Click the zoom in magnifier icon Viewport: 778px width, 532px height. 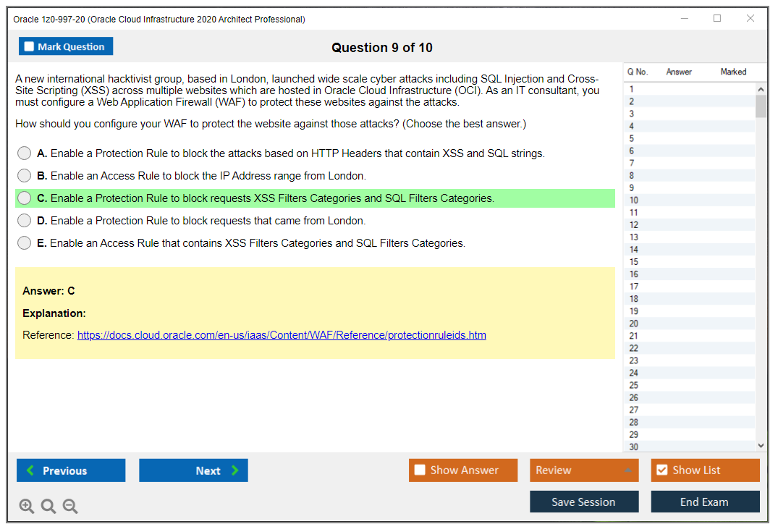[x=27, y=506]
